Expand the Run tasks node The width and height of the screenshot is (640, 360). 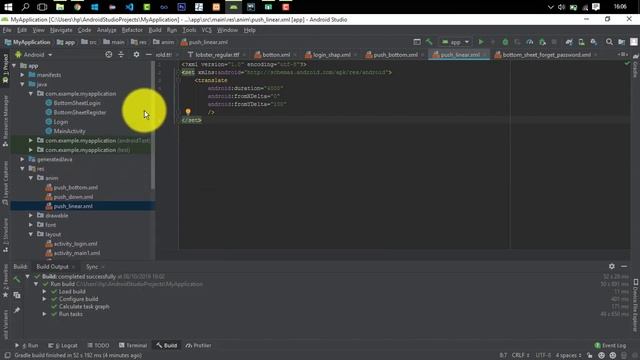[44, 314]
